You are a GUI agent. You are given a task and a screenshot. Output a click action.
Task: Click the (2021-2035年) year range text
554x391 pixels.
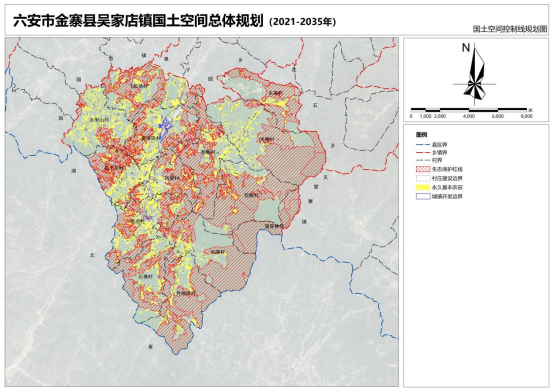302,22
